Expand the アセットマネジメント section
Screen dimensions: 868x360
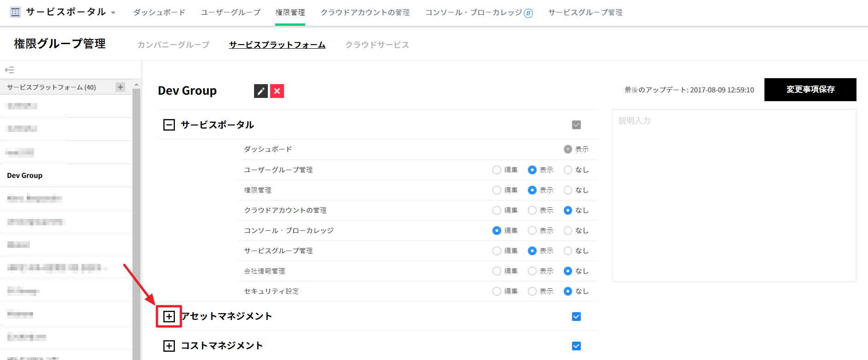click(x=169, y=316)
